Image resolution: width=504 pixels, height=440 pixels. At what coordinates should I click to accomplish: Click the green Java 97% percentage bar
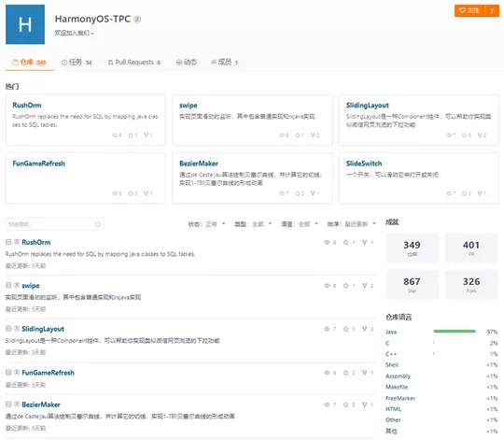point(455,332)
